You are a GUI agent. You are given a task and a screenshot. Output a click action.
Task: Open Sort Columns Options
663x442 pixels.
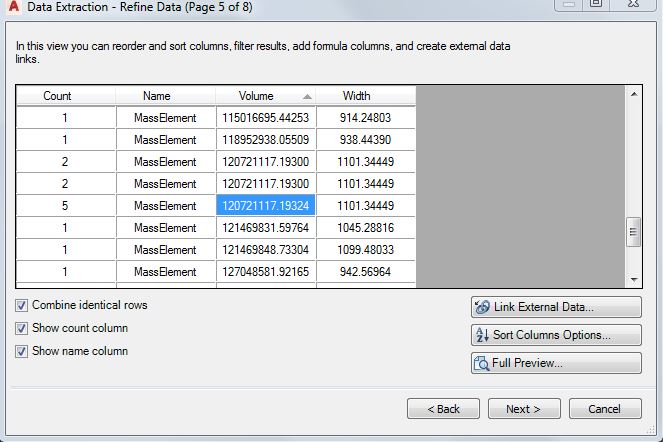coord(556,335)
